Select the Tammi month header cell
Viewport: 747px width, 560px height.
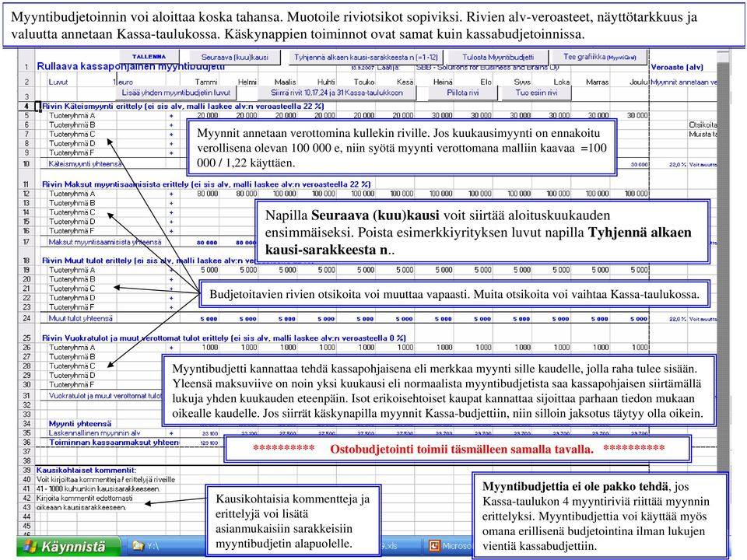click(206, 82)
